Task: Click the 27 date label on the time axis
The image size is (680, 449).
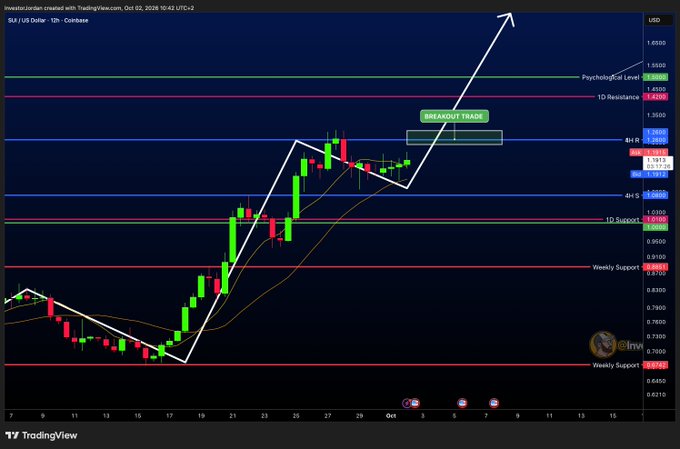Action: (x=328, y=416)
